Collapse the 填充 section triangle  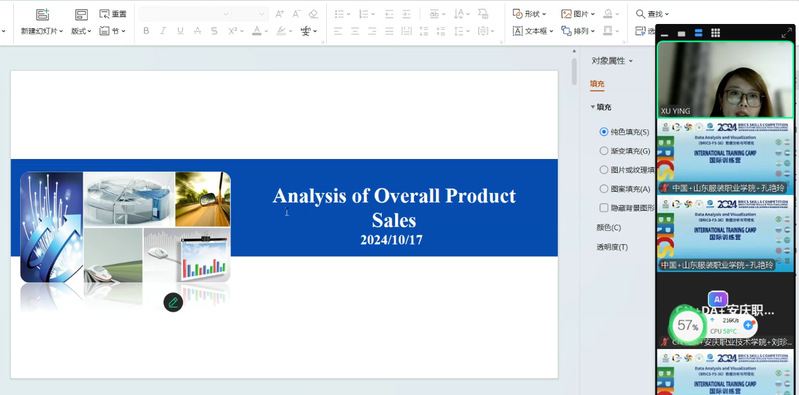593,107
